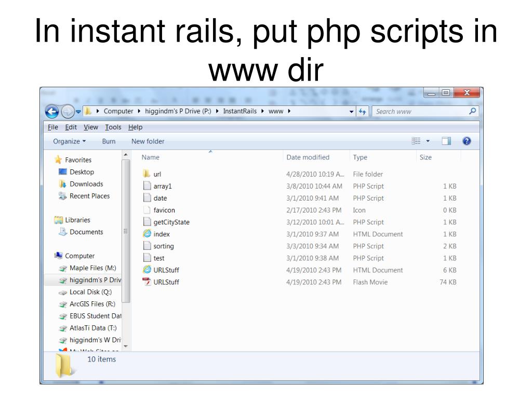Open the Edit menu
Screen dimensions: 532x399
(x=71, y=127)
